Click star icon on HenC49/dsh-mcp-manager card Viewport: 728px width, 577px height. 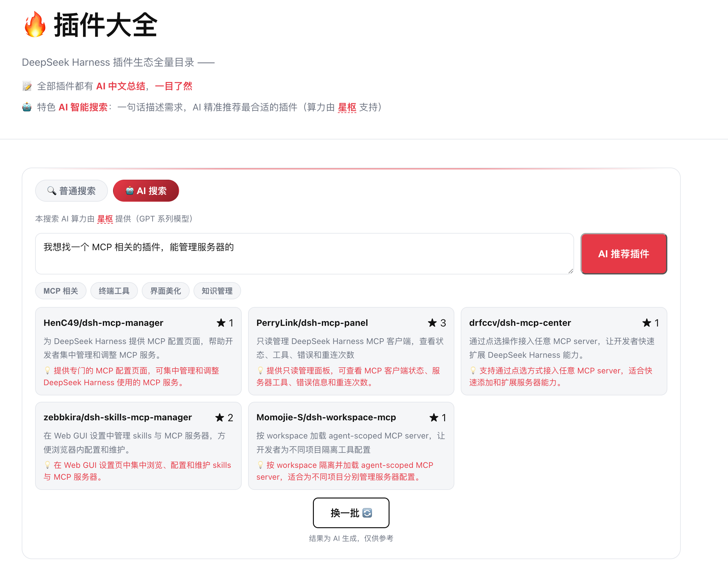(x=221, y=323)
